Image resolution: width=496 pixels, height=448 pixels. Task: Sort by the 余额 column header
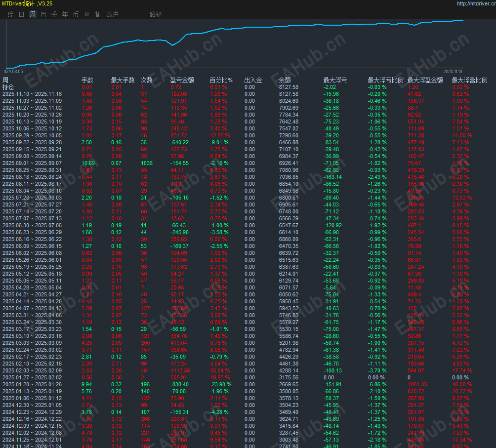285,80
